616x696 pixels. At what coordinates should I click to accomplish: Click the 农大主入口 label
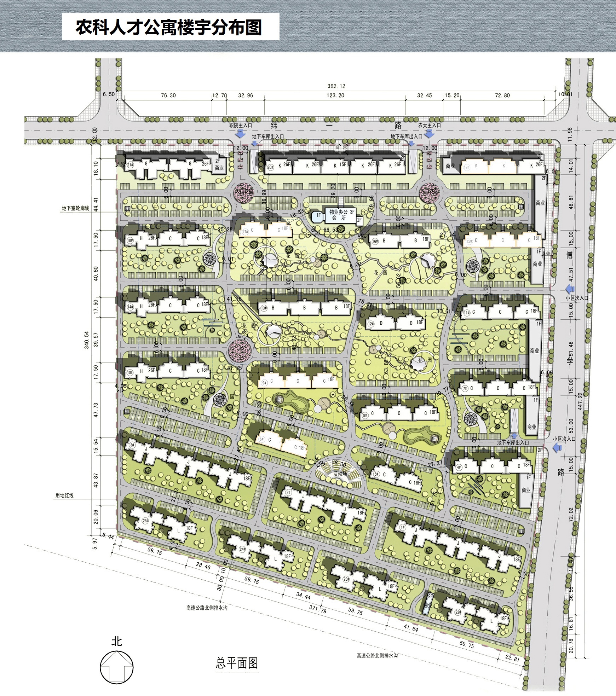click(x=430, y=125)
